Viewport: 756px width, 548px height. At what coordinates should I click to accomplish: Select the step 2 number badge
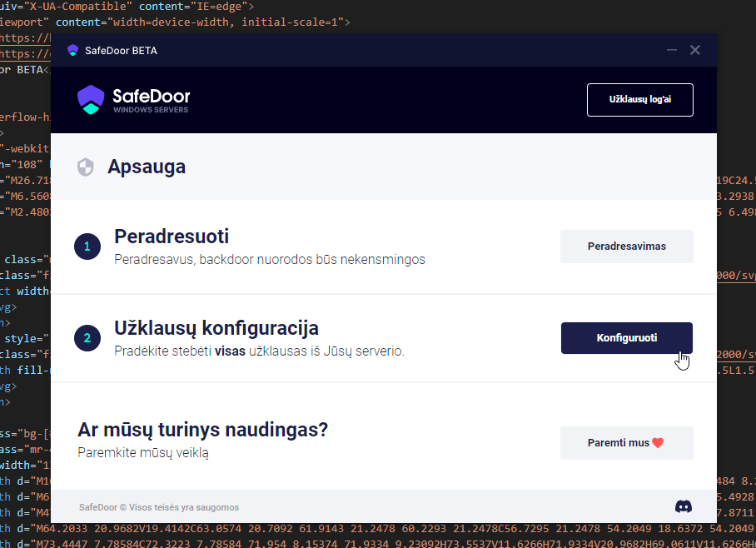click(x=87, y=339)
